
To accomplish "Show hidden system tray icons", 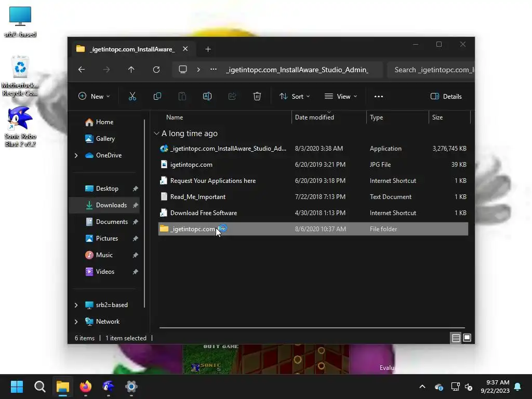I will point(422,387).
